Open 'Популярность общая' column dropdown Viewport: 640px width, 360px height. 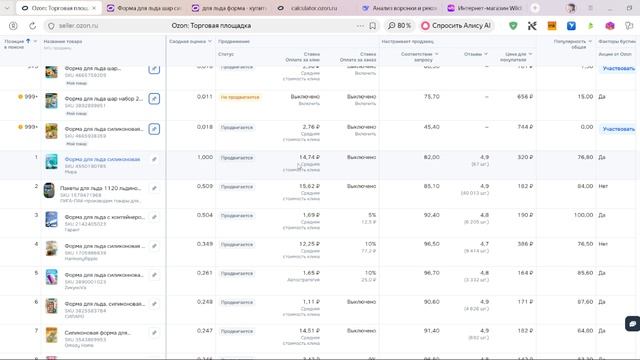click(x=590, y=41)
